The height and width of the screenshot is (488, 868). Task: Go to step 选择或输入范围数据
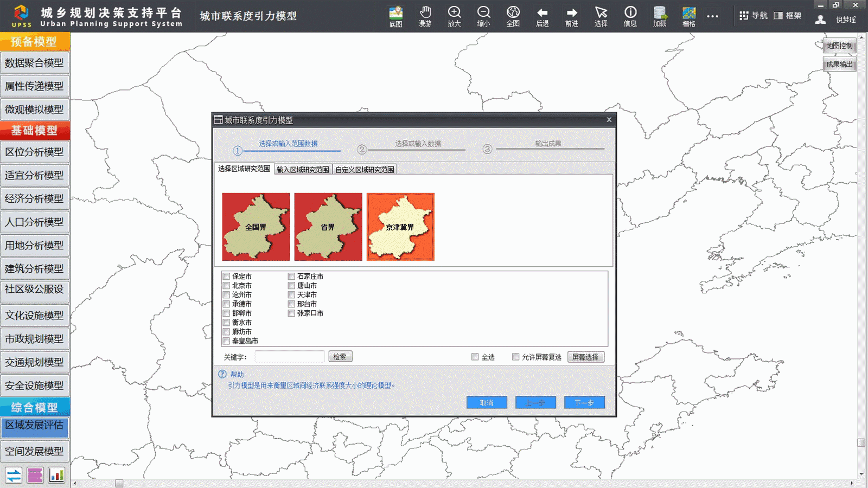[288, 144]
